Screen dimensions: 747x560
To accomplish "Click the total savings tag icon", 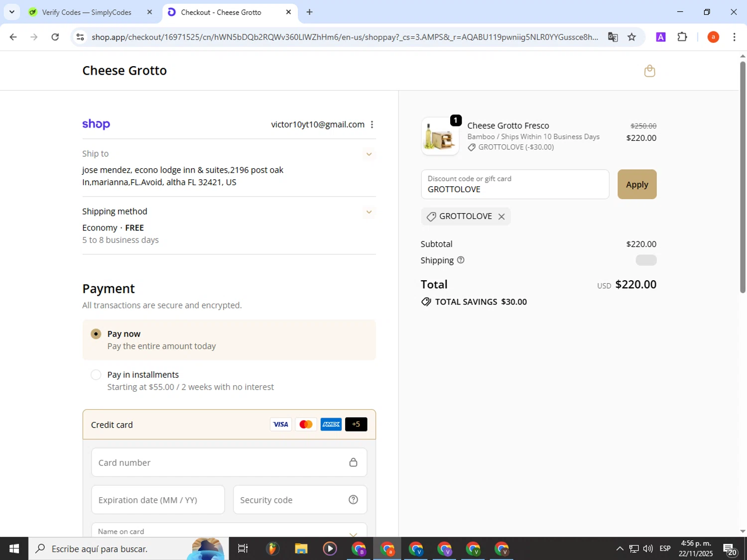I will [426, 302].
